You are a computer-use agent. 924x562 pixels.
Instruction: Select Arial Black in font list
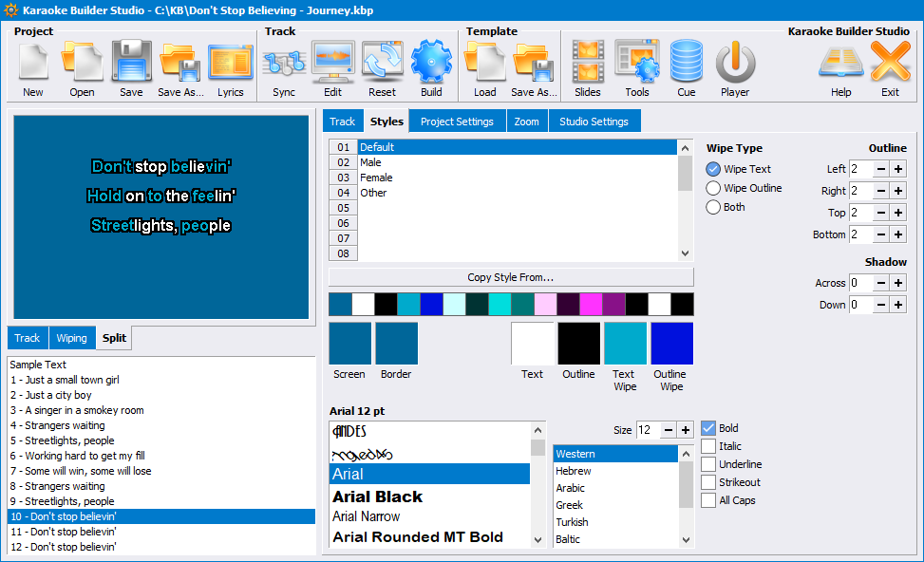[378, 496]
